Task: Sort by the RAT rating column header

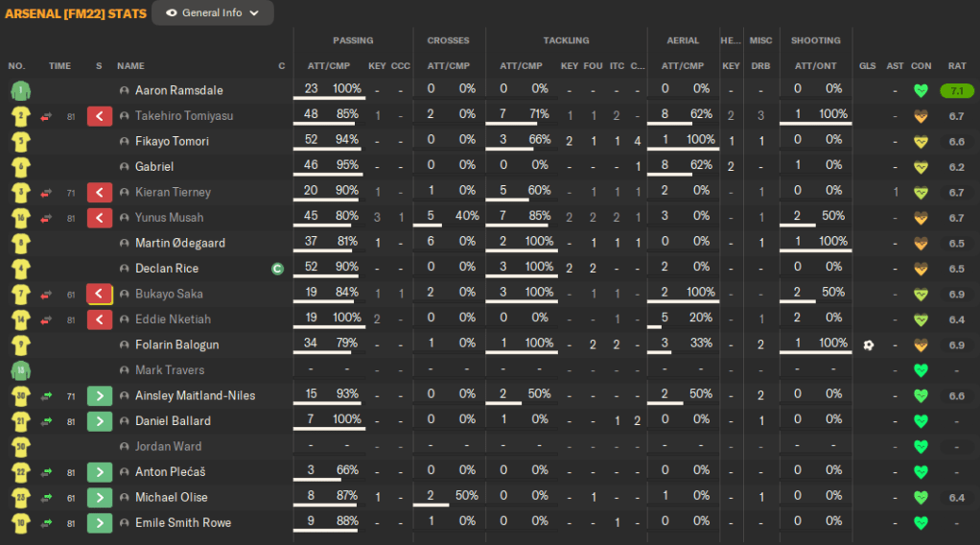Action: pyautogui.click(x=956, y=66)
